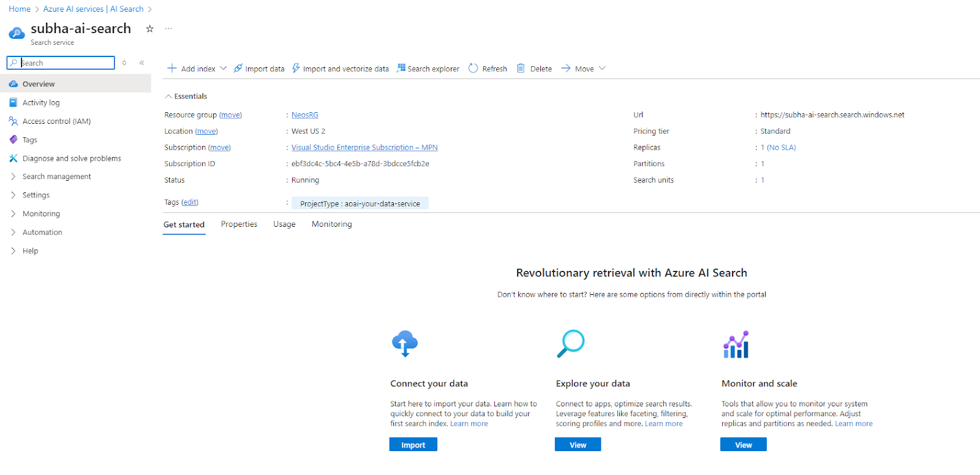The width and height of the screenshot is (980, 475).
Task: Go to Home breadcrumb
Action: pyautogui.click(x=20, y=9)
